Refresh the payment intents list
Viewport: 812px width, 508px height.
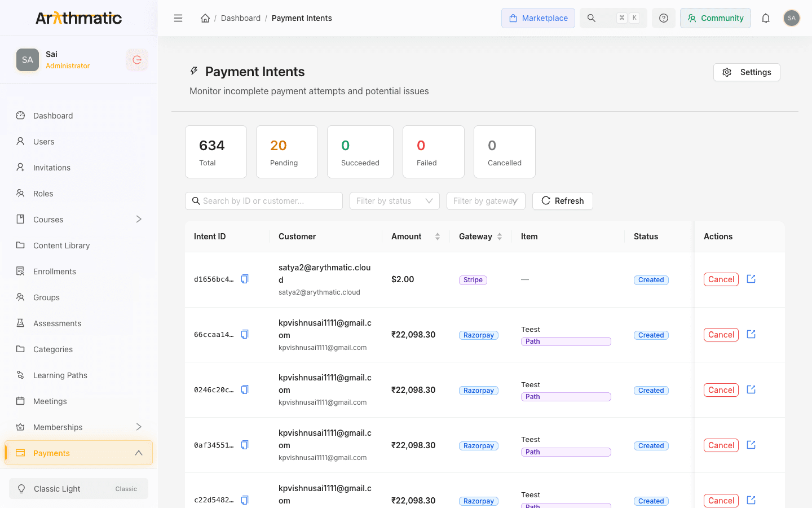[563, 201]
